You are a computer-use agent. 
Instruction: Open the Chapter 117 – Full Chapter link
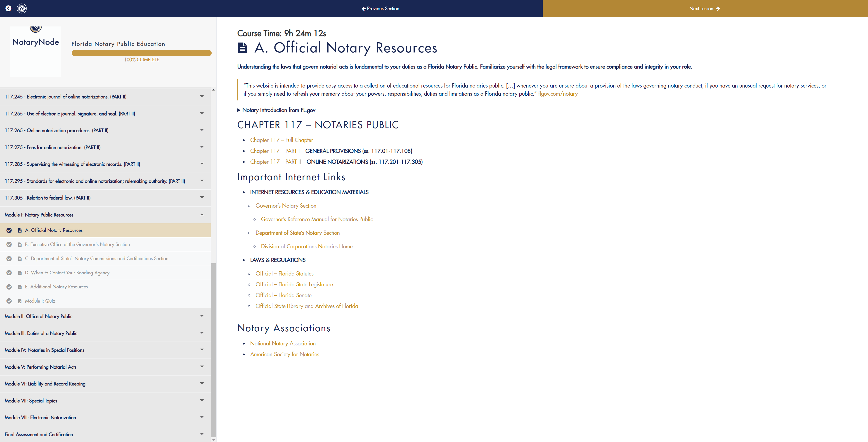click(x=281, y=140)
